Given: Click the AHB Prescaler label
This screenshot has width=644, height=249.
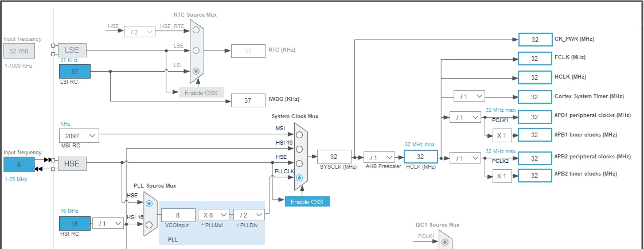Looking at the screenshot, I should (383, 166).
